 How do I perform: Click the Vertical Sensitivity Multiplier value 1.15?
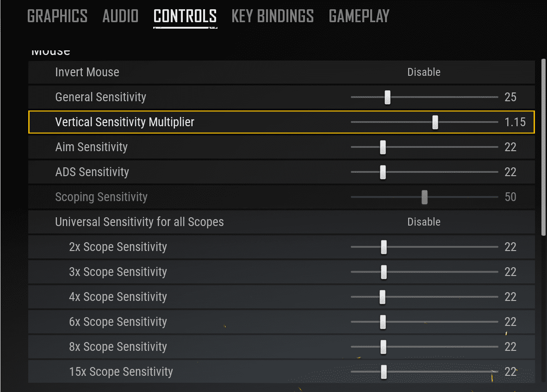(x=515, y=122)
